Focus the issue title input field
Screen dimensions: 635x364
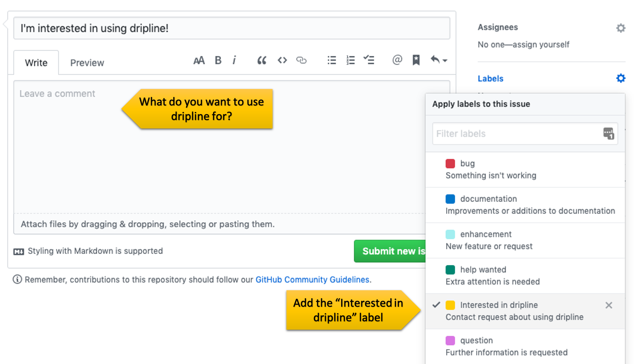(x=232, y=28)
